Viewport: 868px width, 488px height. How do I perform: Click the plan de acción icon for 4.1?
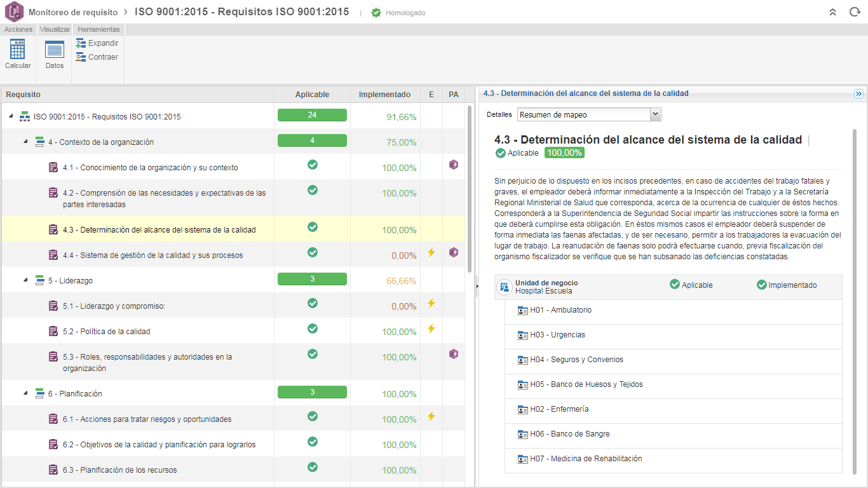[454, 165]
